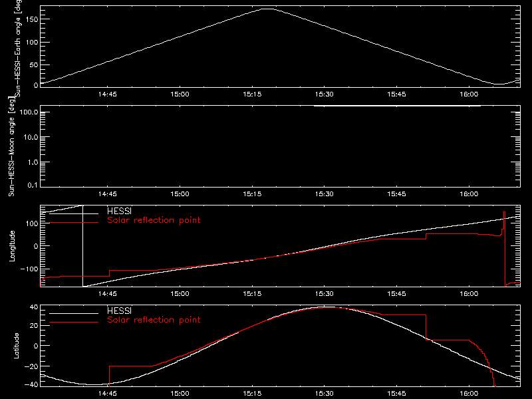The width and height of the screenshot is (532, 399).
Task: Click 15:45 time label under Longitude plot
Action: tap(396, 294)
